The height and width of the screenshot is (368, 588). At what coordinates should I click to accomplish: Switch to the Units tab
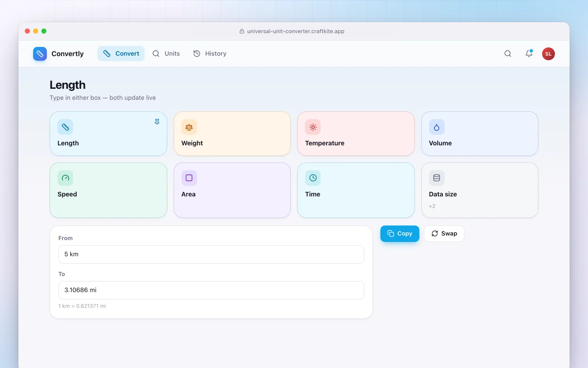166,54
